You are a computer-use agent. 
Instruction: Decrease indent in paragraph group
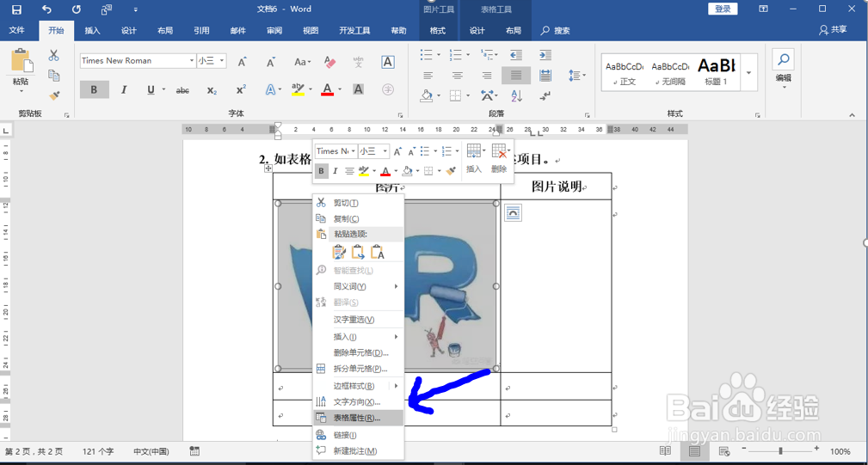pyautogui.click(x=516, y=55)
